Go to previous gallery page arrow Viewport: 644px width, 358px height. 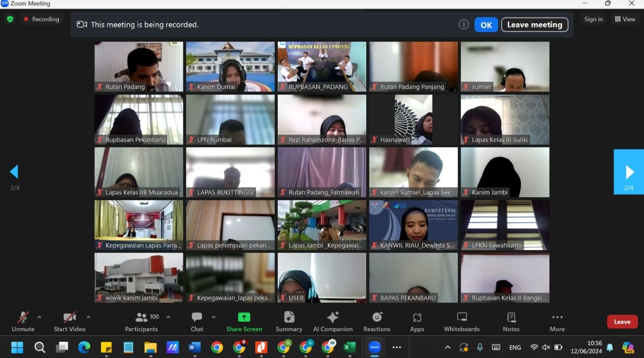click(x=14, y=172)
